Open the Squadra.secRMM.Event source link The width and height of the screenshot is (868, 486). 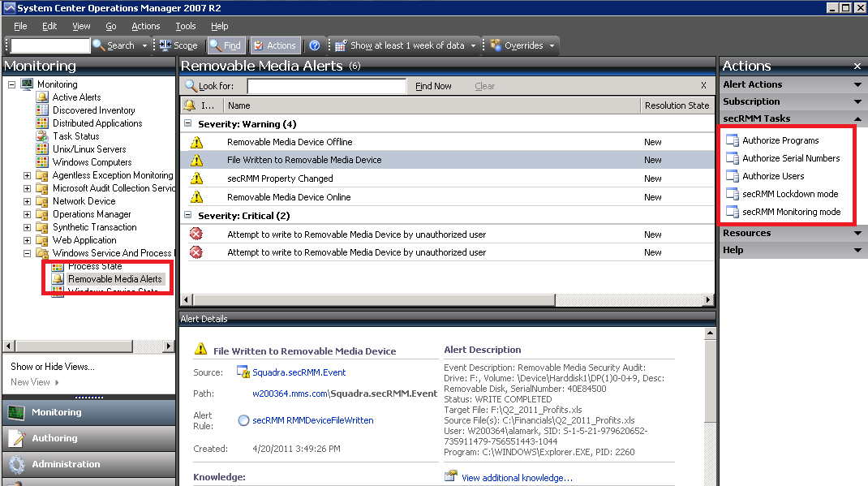click(299, 372)
